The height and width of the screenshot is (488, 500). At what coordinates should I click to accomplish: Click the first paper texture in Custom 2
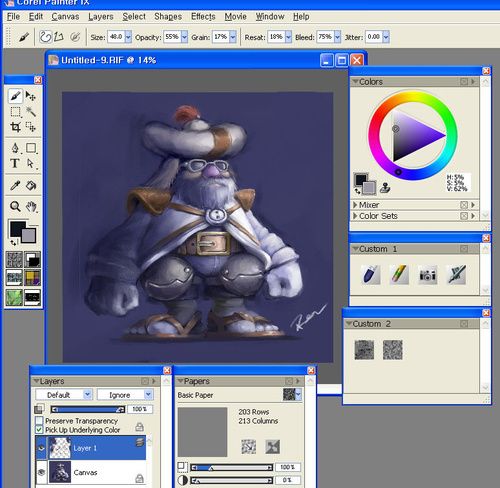coord(364,350)
